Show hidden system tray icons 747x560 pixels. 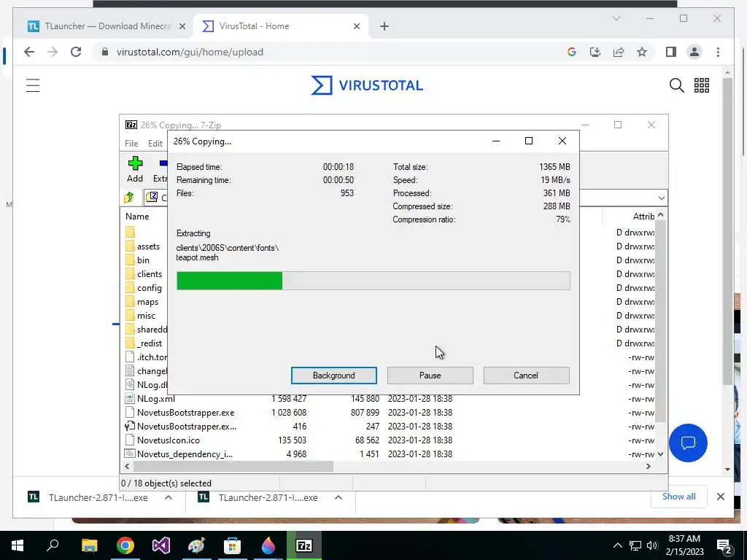click(x=617, y=545)
